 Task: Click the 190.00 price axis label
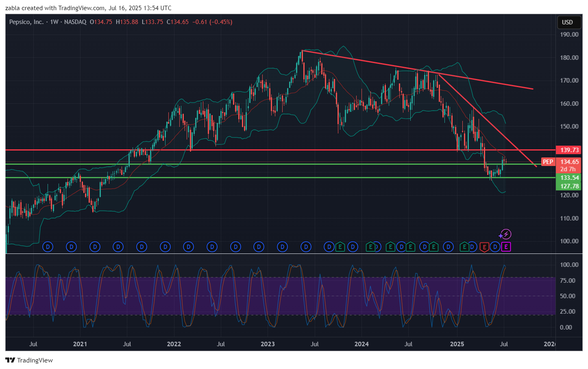569,35
